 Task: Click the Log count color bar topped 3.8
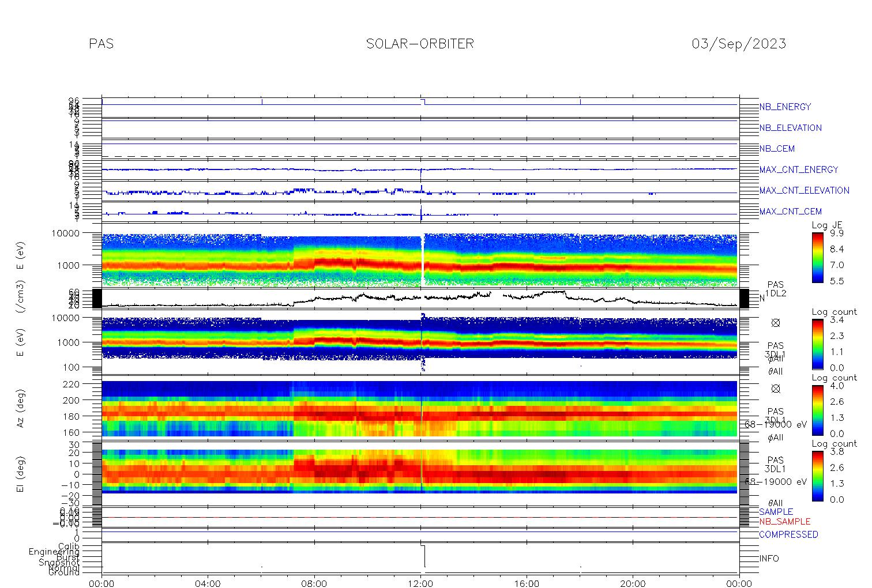817,476
